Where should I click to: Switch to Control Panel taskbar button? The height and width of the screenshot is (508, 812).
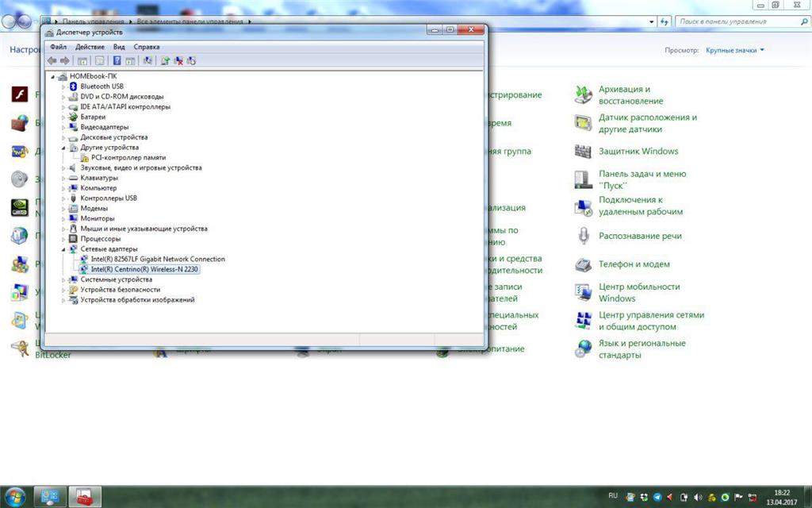50,497
